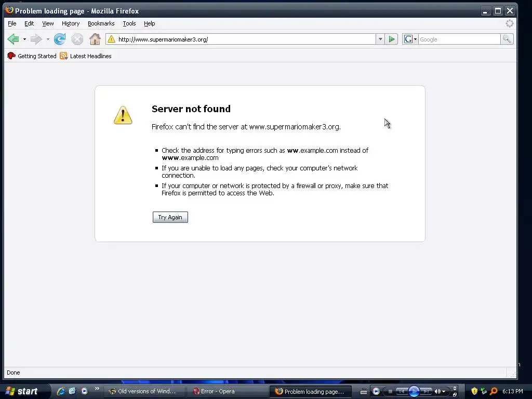This screenshot has width=532, height=399.
Task: Click the yellow security shield tray icon
Action: click(x=474, y=391)
